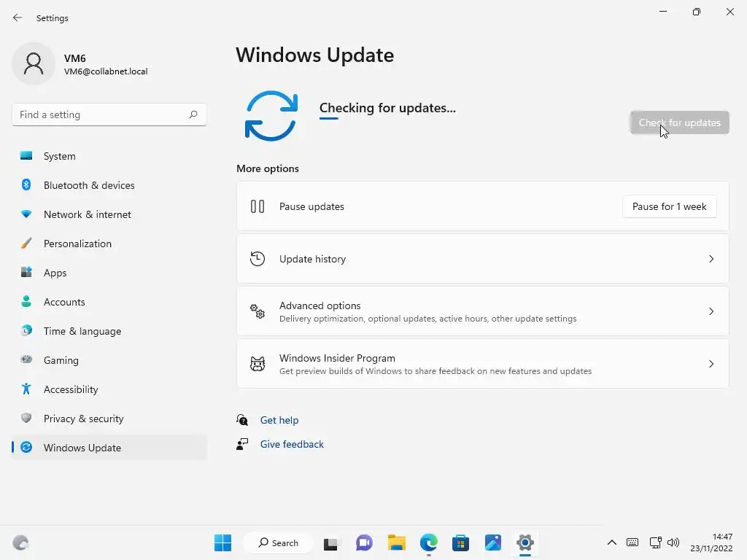Go to Gaming settings
Screen dimensions: 747x560
point(109,360)
